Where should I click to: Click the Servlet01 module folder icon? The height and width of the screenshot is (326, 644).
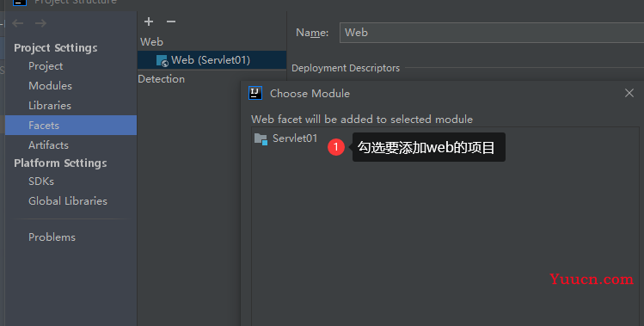coord(261,139)
